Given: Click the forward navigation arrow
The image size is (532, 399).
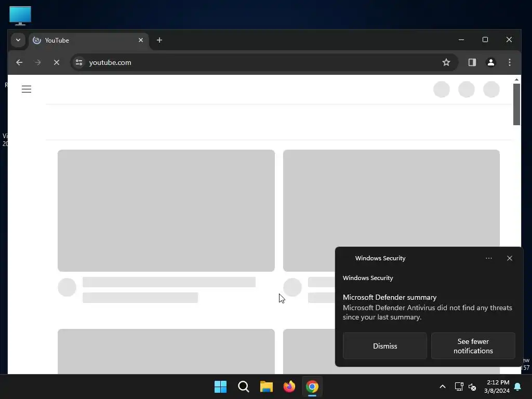Looking at the screenshot, I should 37,62.
